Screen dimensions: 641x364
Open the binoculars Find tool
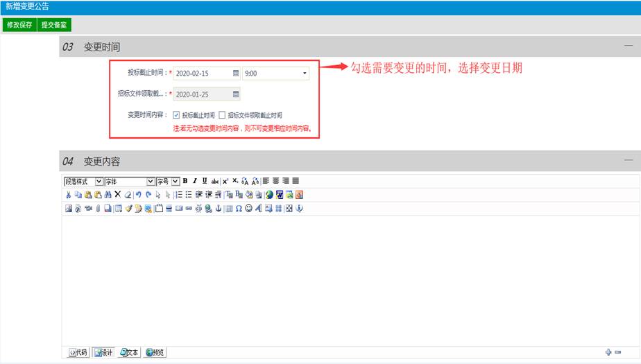pyautogui.click(x=108, y=195)
